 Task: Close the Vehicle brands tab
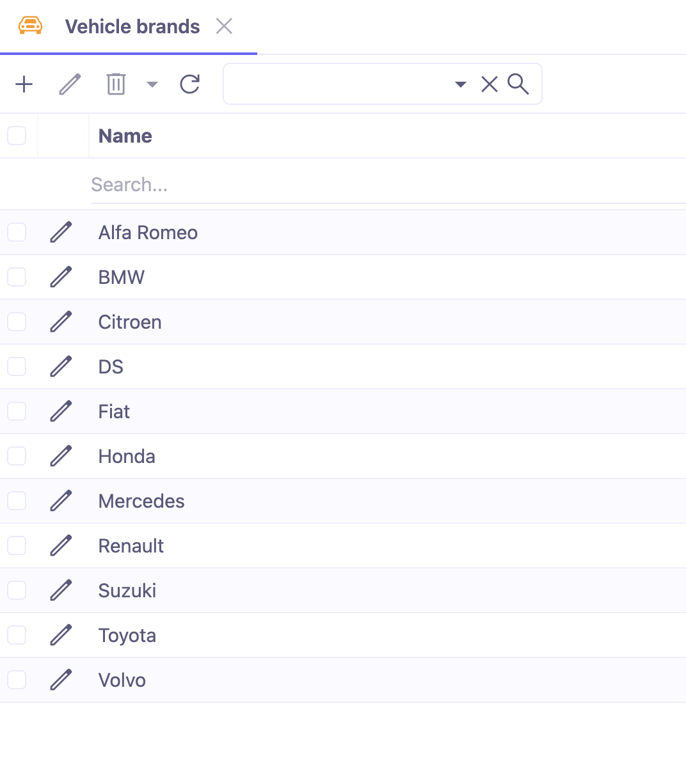pos(224,26)
